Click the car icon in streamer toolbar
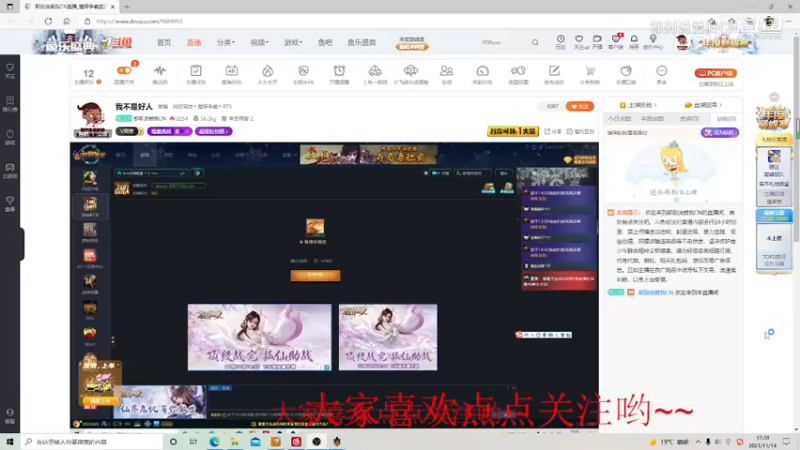The width and height of the screenshot is (800, 450). click(x=375, y=70)
